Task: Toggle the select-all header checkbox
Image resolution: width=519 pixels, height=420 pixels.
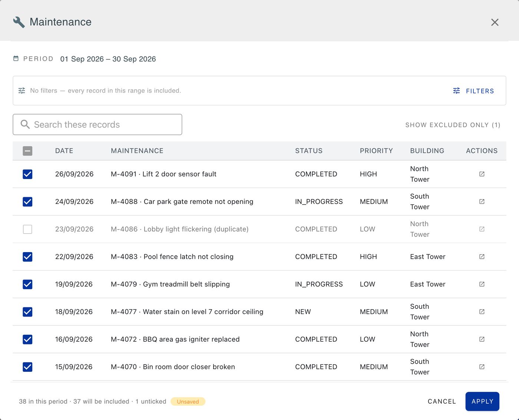Action: pyautogui.click(x=27, y=151)
